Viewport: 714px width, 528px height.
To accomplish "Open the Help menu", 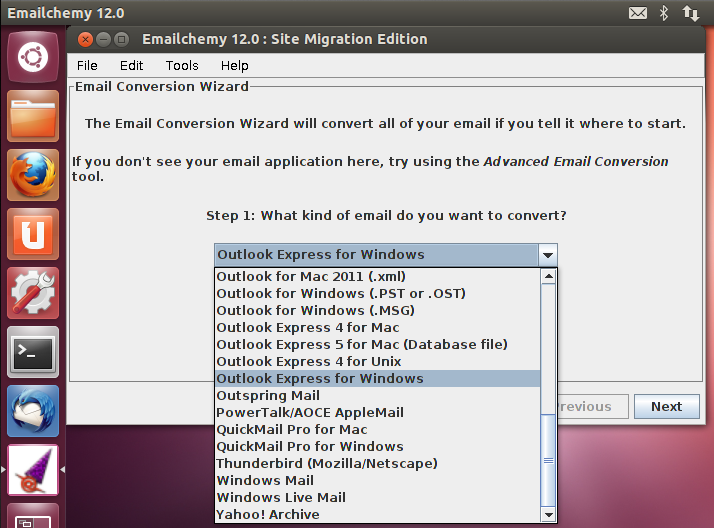I will (x=235, y=66).
